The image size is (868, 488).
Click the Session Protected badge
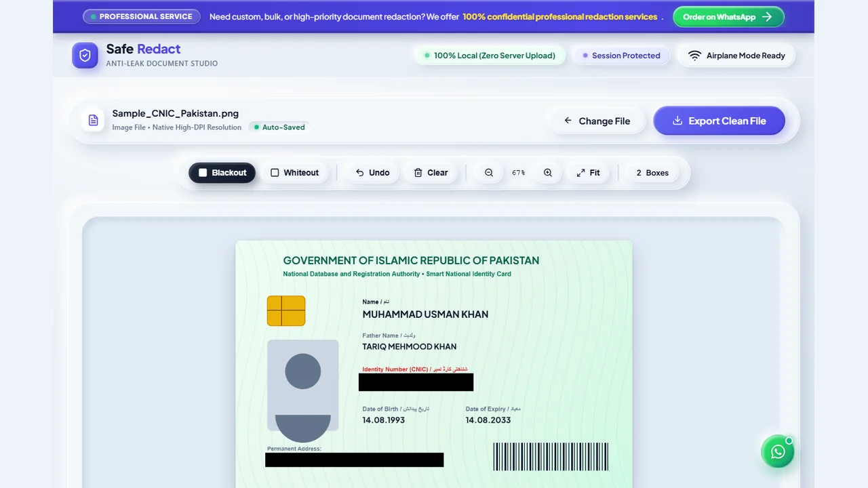[x=621, y=56]
